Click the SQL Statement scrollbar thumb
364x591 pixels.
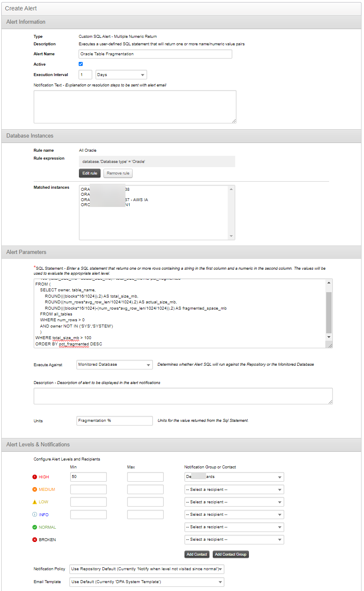329,313
